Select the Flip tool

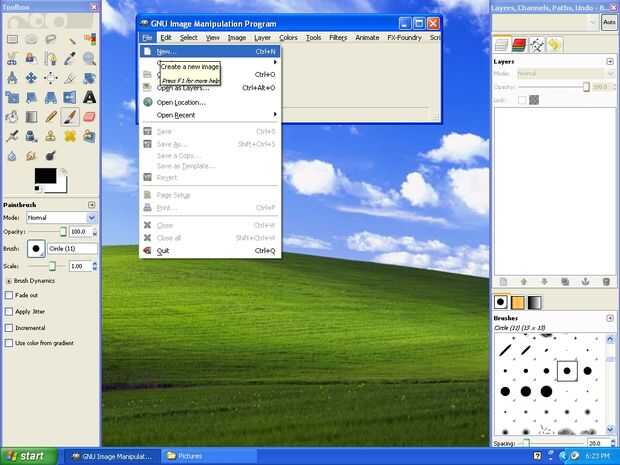point(70,97)
